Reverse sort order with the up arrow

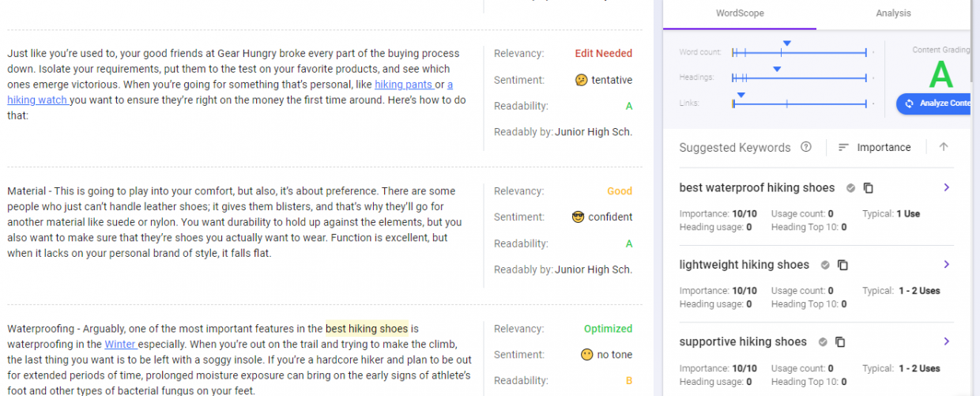tap(944, 147)
